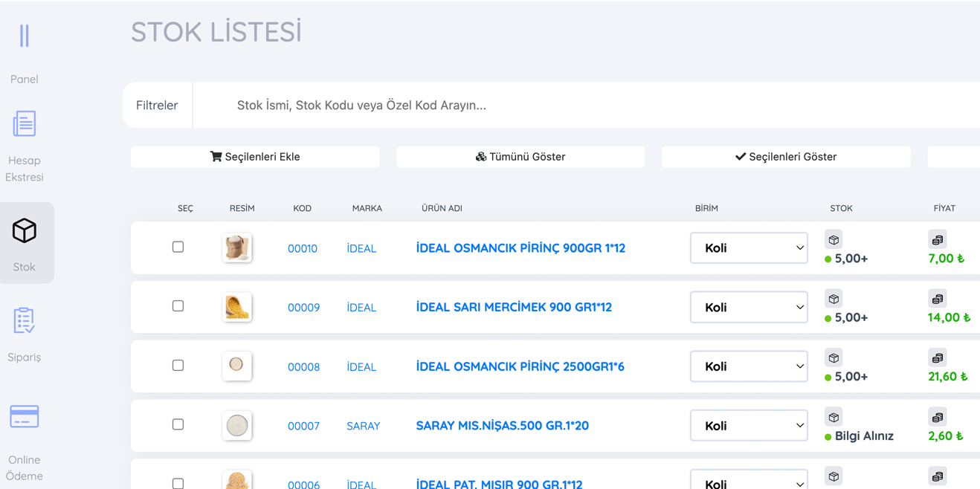The height and width of the screenshot is (489, 980).
Task: Open Koli unit dropdown for product 00008
Action: pos(749,366)
